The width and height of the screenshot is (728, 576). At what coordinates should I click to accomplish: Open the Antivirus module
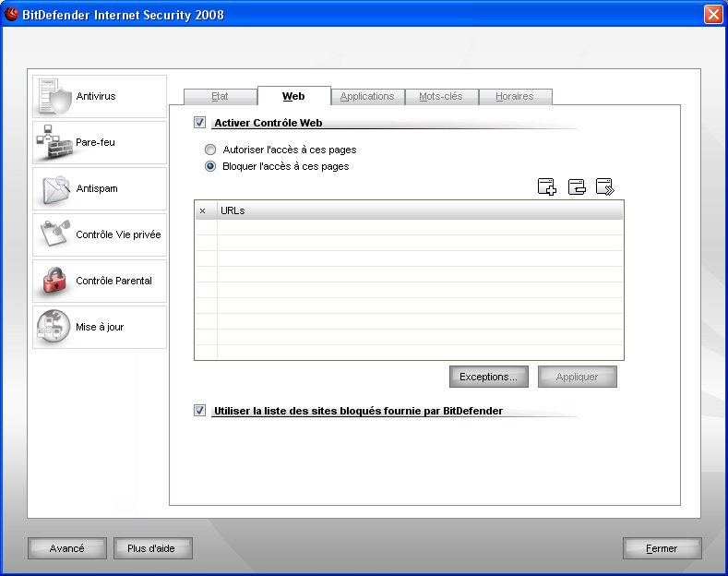[x=100, y=96]
